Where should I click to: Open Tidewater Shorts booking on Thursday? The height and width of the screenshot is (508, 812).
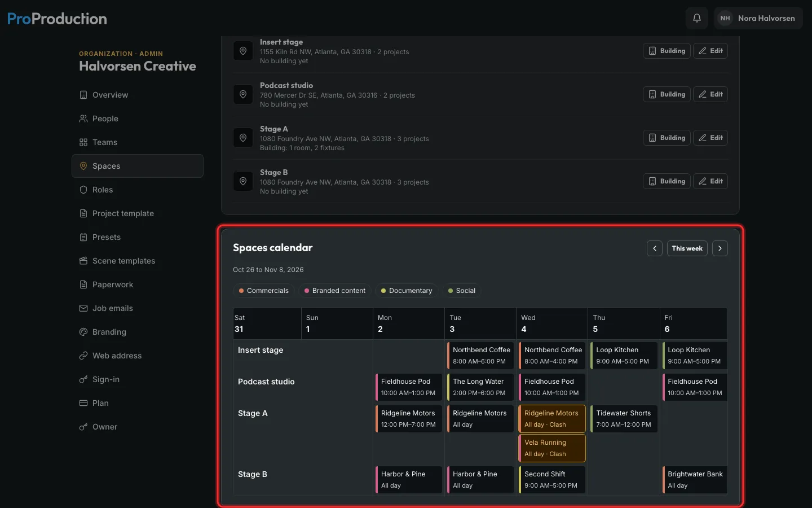(x=624, y=419)
